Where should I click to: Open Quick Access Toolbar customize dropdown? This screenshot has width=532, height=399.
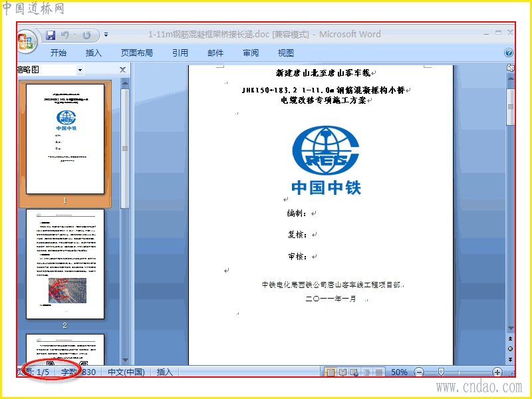(106, 35)
